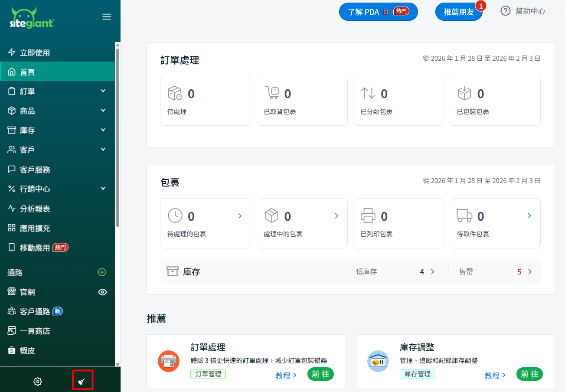Click the 幫助中心 question mark icon
This screenshot has width=565, height=392.
click(505, 11)
